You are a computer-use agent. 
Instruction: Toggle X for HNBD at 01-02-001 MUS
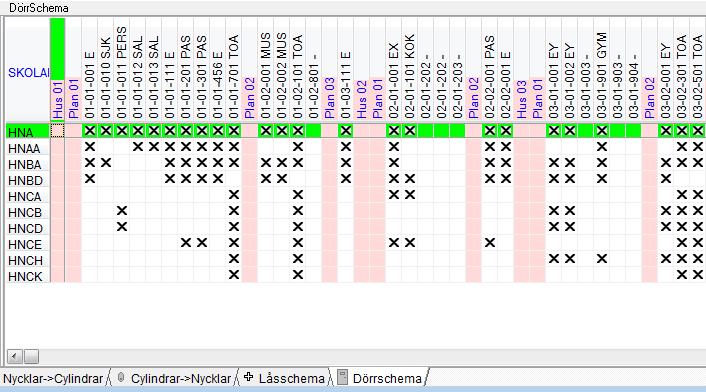[x=266, y=179]
